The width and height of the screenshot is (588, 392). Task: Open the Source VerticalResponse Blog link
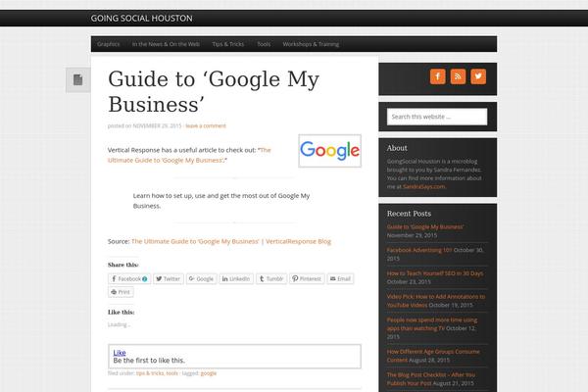(x=231, y=241)
